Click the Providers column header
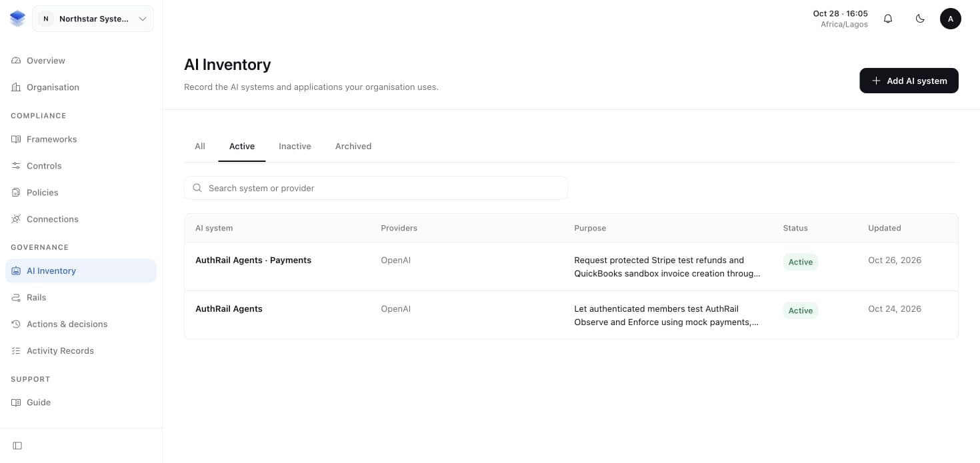 point(399,228)
